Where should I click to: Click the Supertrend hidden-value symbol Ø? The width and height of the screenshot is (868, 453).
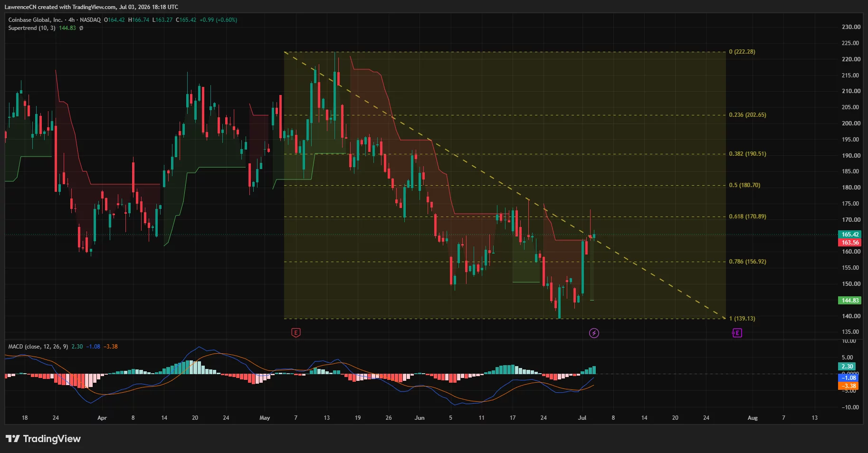pyautogui.click(x=81, y=28)
